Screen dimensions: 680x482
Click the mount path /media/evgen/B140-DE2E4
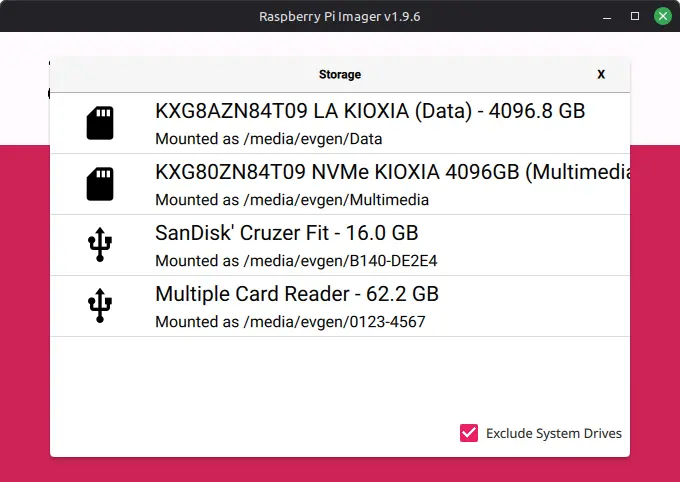coord(297,261)
